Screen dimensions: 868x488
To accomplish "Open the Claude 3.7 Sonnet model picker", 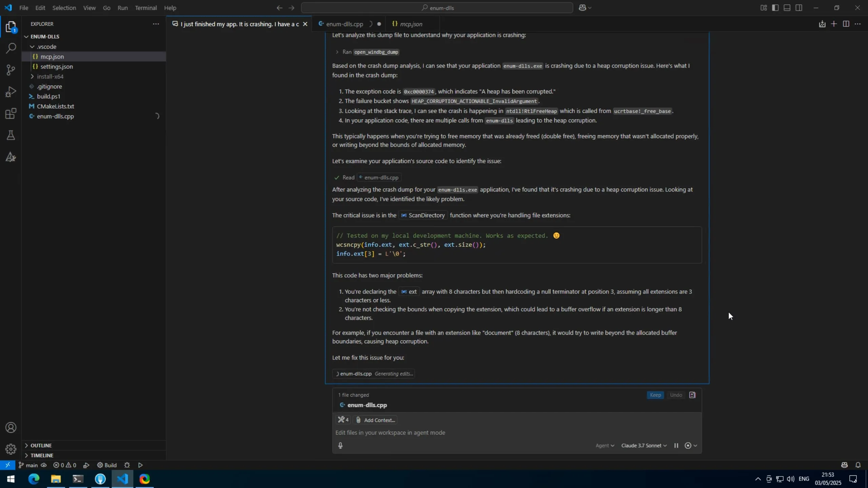I will click(x=644, y=446).
